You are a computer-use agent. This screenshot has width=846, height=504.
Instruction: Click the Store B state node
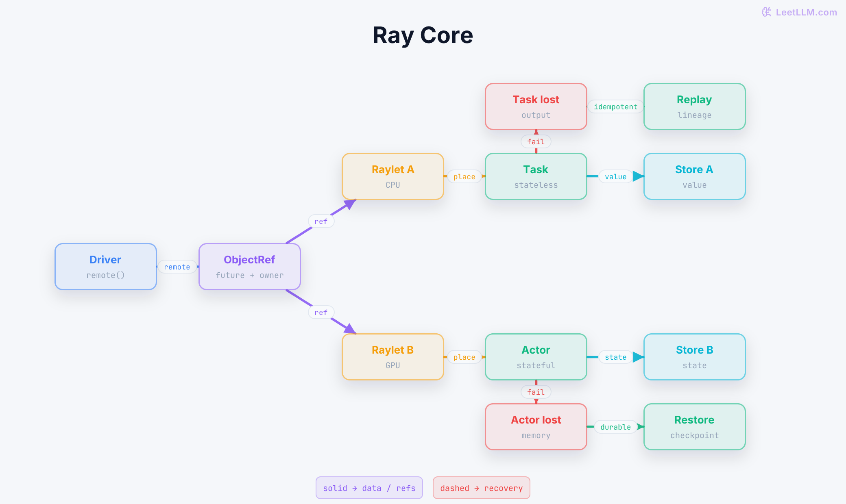[695, 357]
